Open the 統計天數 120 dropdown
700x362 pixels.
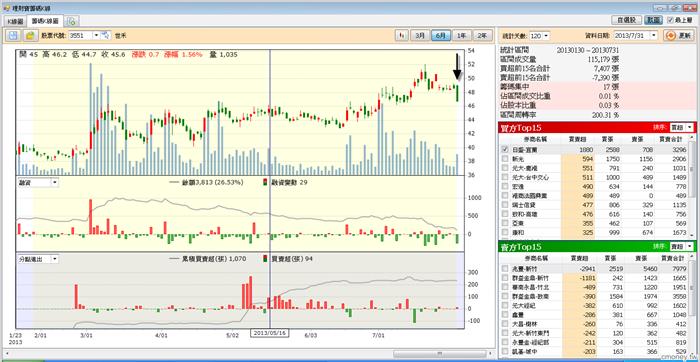546,35
